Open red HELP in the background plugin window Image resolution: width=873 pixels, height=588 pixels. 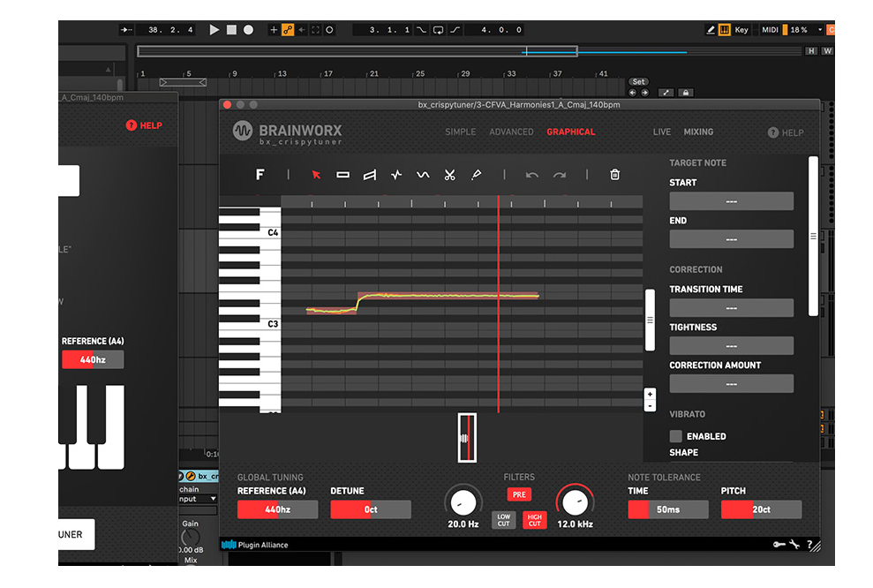point(144,125)
